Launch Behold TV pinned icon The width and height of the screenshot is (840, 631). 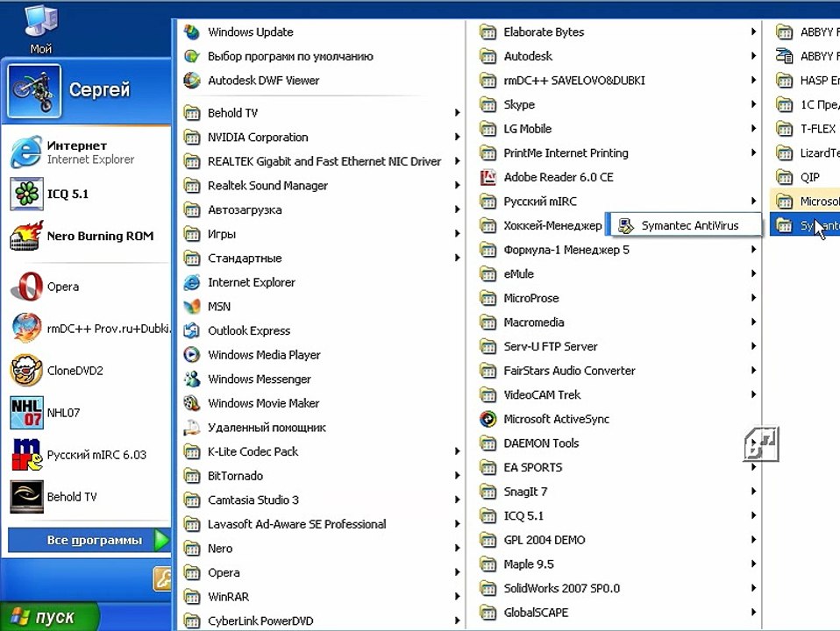point(26,497)
